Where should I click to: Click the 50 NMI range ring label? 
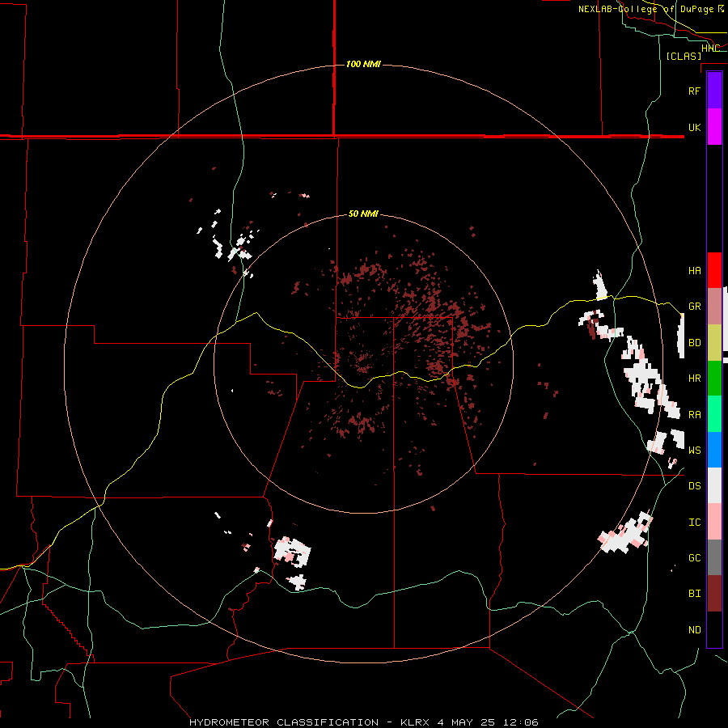click(363, 214)
